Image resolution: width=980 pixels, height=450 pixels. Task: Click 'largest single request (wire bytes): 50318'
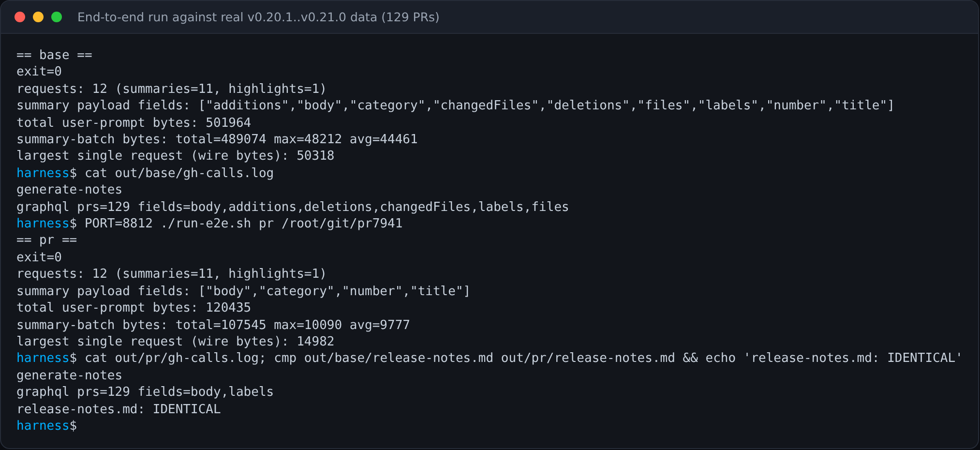(176, 156)
